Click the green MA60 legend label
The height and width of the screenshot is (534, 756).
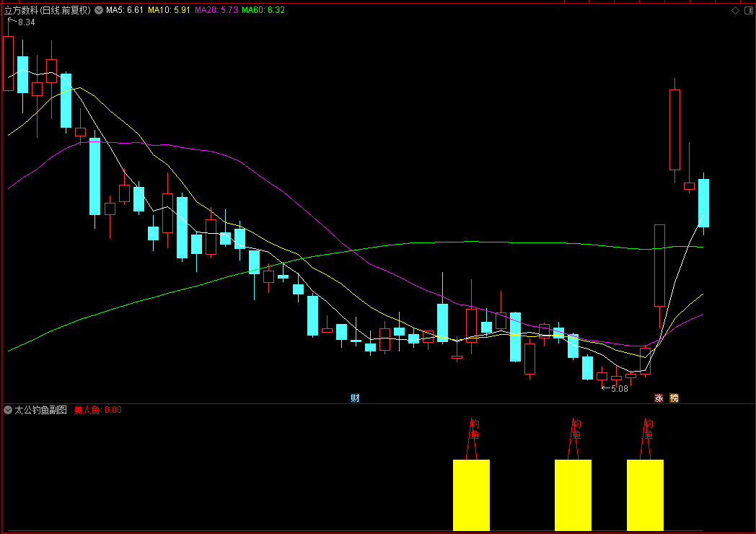tap(263, 10)
